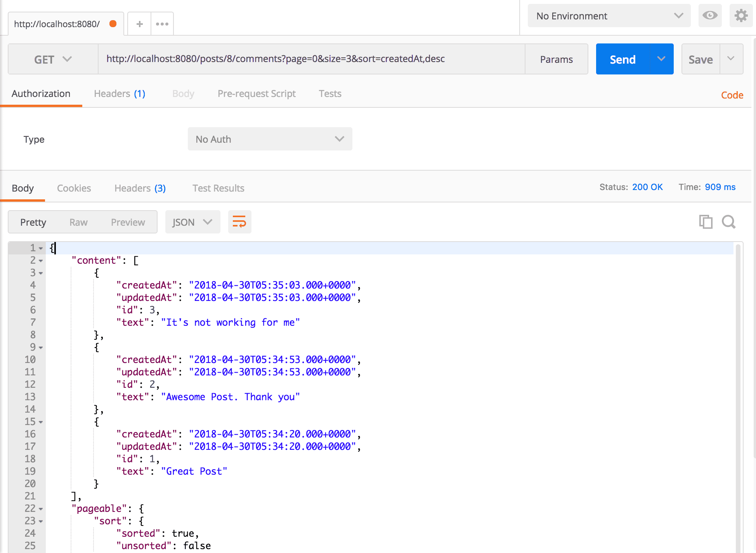Screen dimensions: 756x553
Task: Expand the GET method dropdown selector
Action: (52, 59)
